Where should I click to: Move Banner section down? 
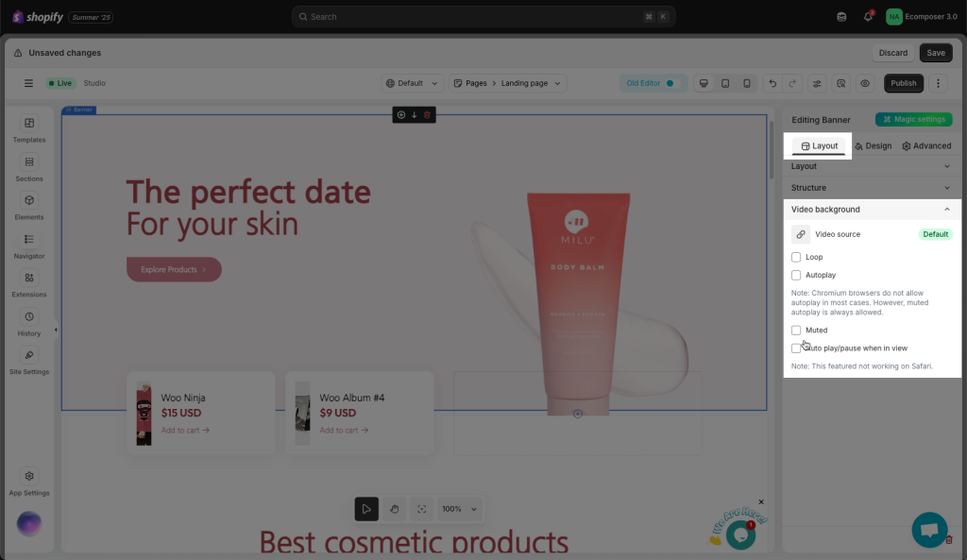tap(414, 114)
